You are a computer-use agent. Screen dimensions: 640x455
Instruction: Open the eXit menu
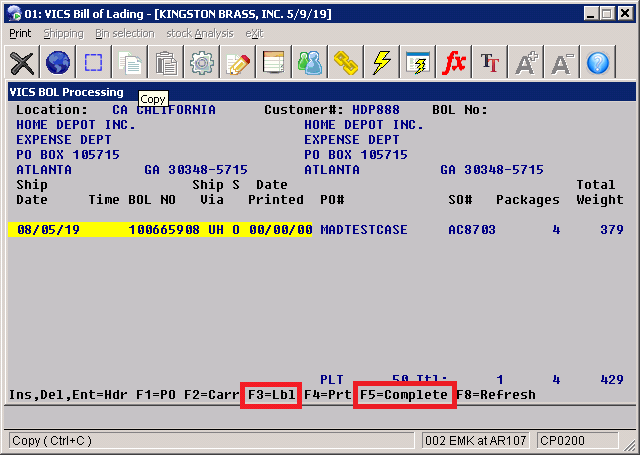click(255, 33)
